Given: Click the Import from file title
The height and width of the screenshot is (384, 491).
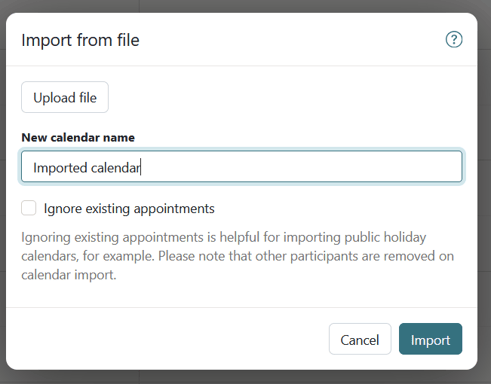Looking at the screenshot, I should pyautogui.click(x=80, y=40).
